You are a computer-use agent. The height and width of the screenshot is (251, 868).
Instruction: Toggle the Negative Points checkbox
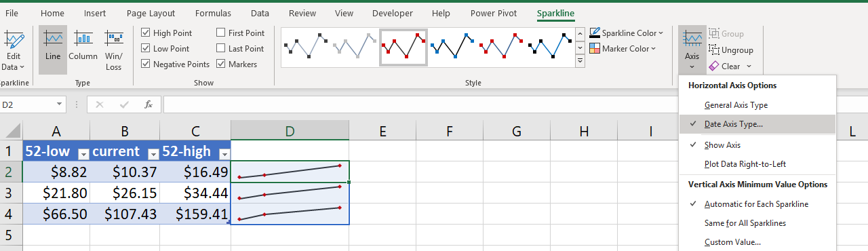click(146, 64)
